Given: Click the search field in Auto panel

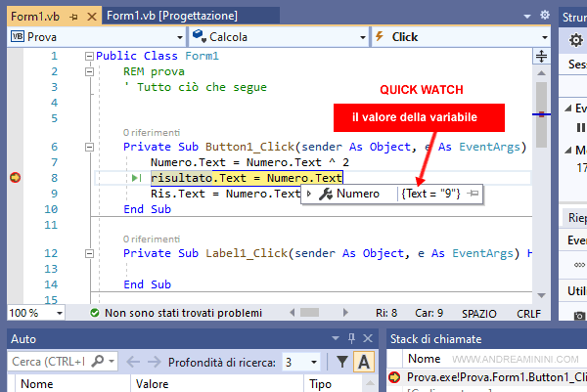Looking at the screenshot, I should 49,362.
